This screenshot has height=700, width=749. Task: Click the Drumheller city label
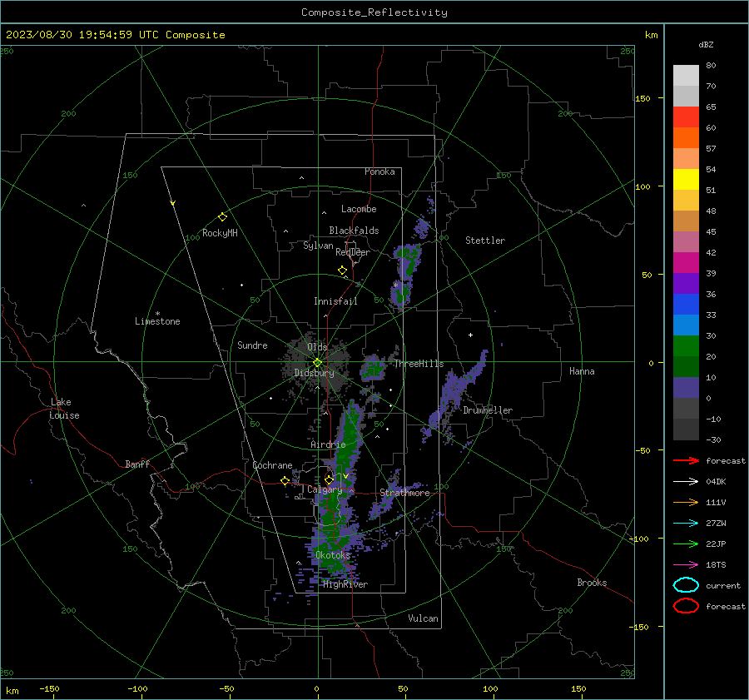(488, 410)
